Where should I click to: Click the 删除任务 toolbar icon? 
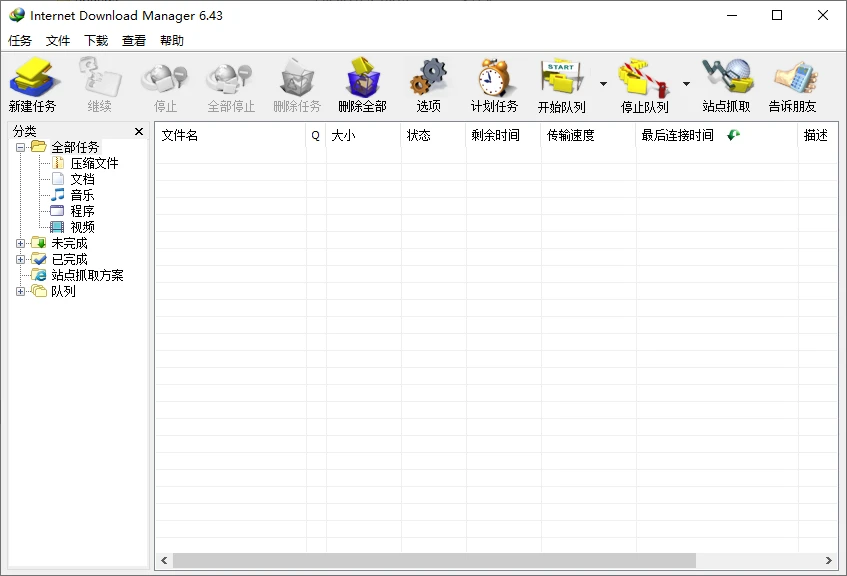coord(297,78)
